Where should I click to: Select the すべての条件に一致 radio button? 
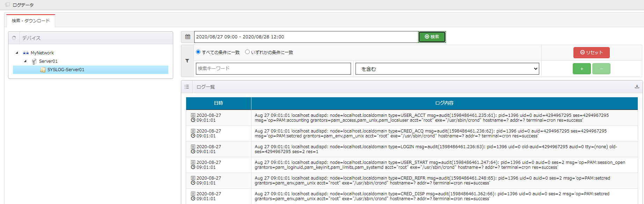coord(198,52)
